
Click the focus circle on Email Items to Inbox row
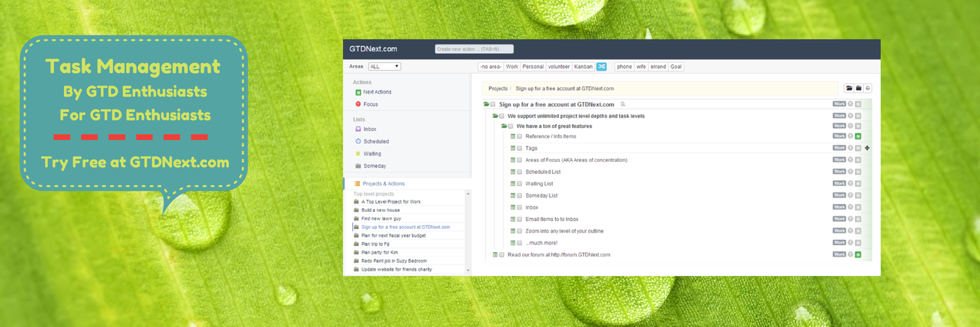click(851, 219)
